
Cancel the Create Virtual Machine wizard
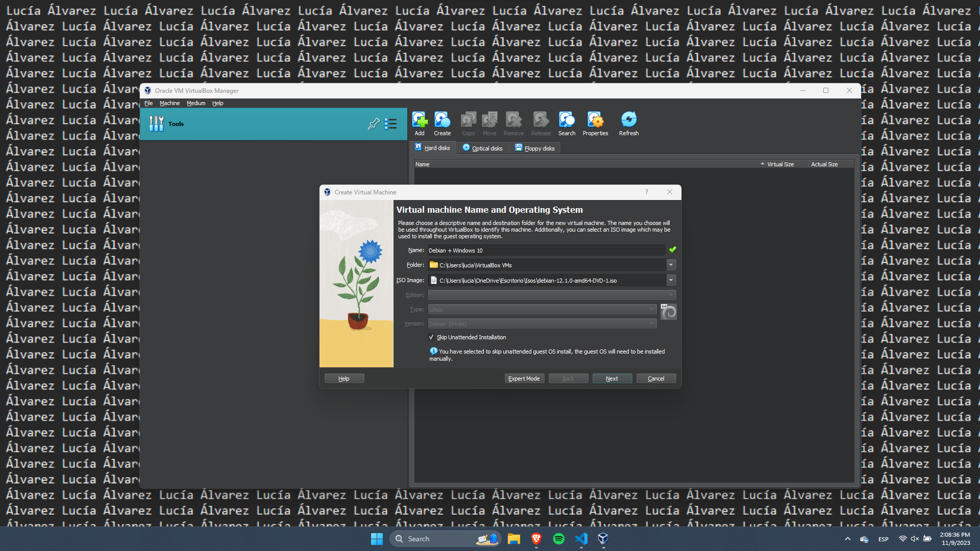pyautogui.click(x=656, y=379)
